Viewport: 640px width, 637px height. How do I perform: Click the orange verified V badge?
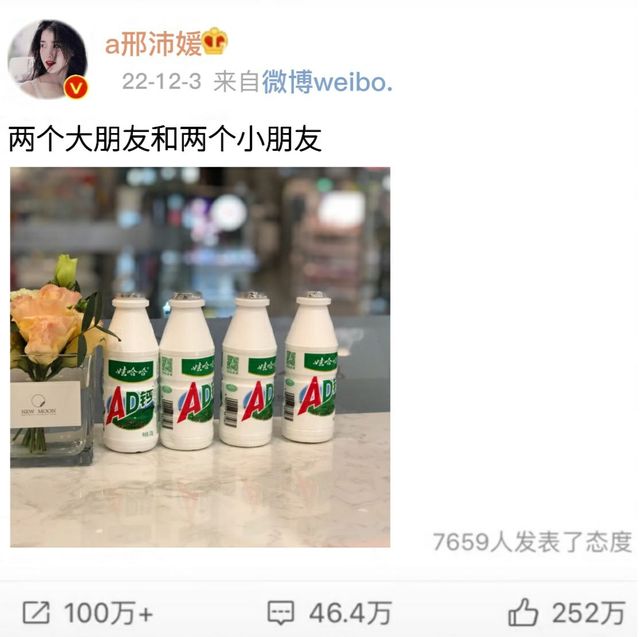coord(76,87)
